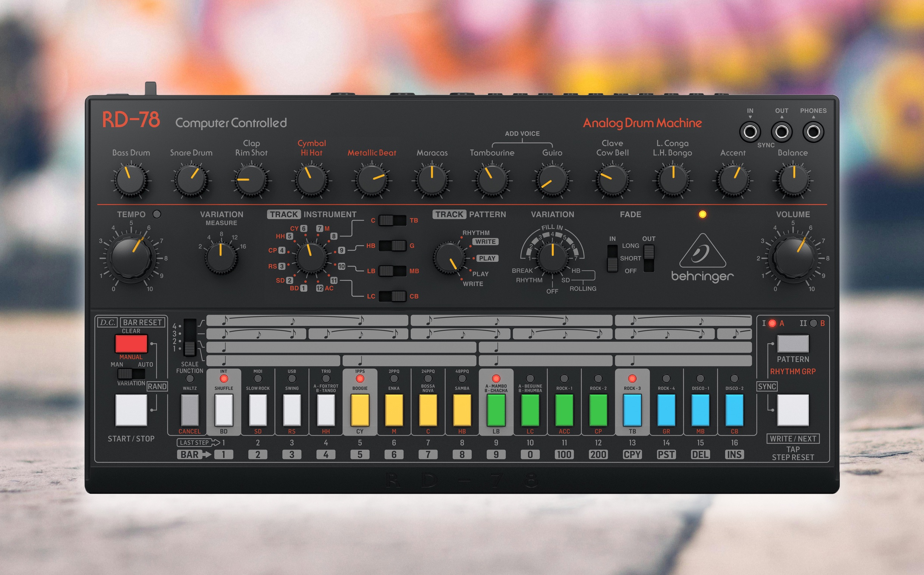Click the Guiro level knob
The width and height of the screenshot is (924, 575).
[x=553, y=179]
